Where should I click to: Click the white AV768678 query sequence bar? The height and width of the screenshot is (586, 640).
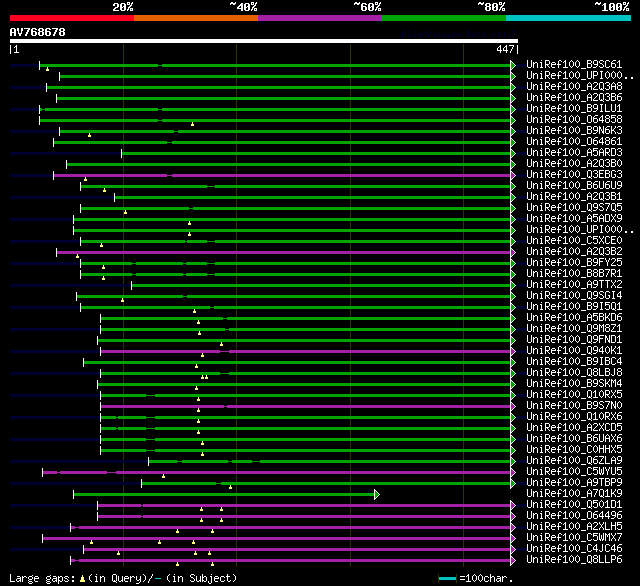264,41
